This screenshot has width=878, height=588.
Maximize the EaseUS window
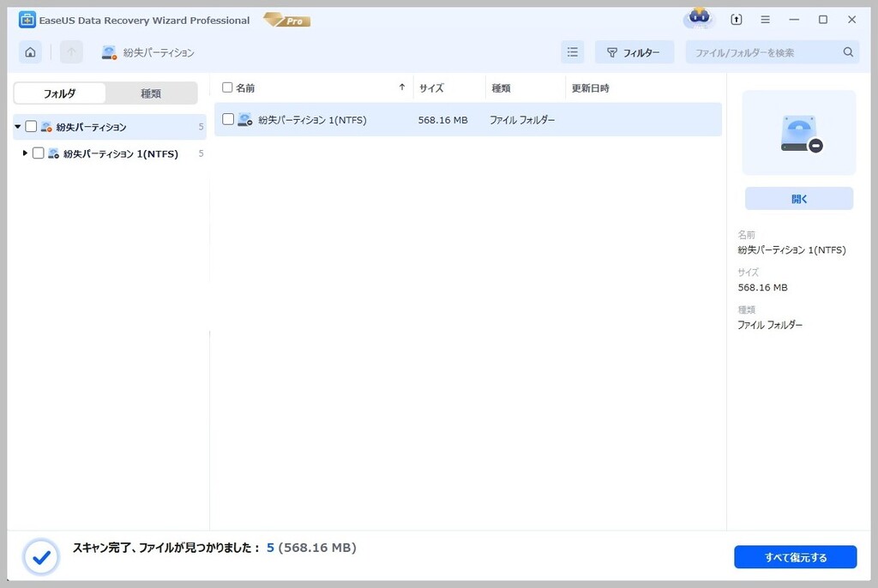tap(823, 20)
